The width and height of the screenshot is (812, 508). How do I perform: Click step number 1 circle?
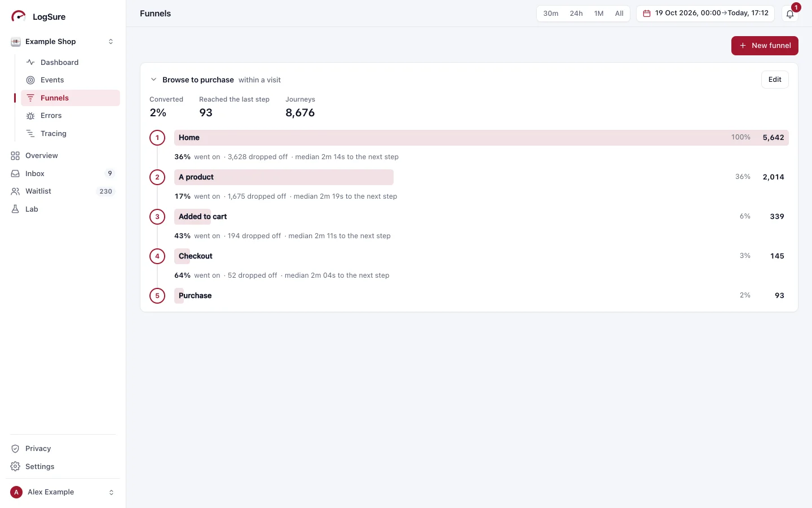(x=157, y=138)
